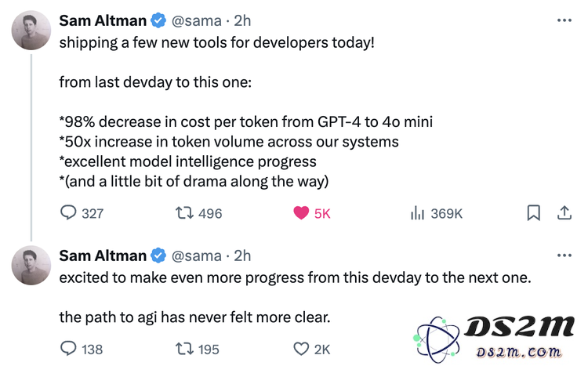Bookmark the first tweet

pos(534,212)
